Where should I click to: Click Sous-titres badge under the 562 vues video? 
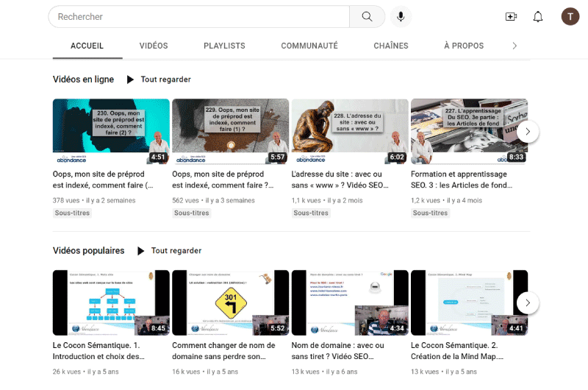tap(192, 213)
